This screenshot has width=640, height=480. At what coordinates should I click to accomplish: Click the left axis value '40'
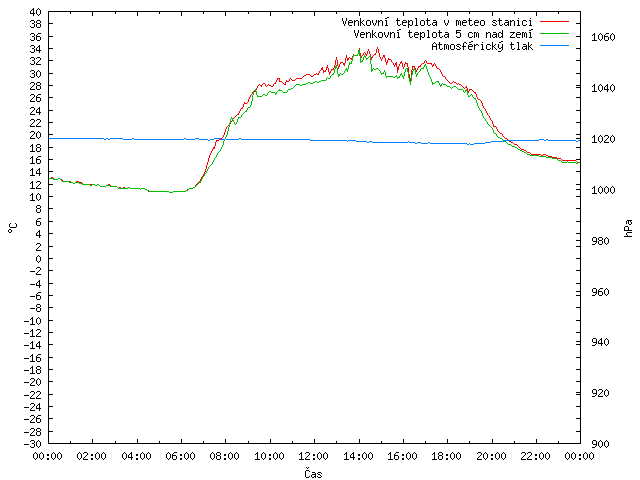click(36, 12)
